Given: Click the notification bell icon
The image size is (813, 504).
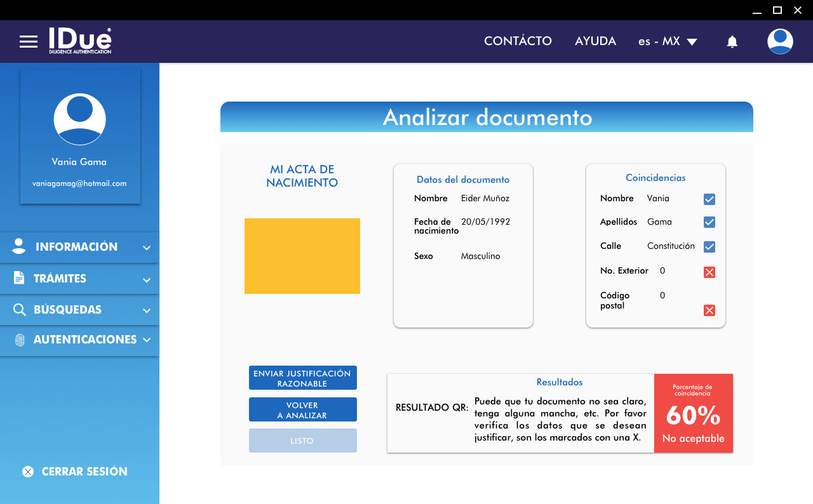Looking at the screenshot, I should [x=732, y=42].
